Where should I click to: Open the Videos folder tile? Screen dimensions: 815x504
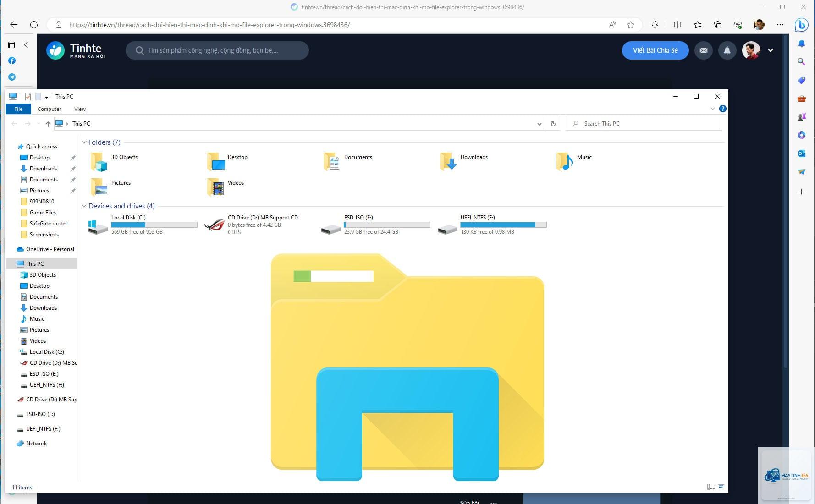click(x=226, y=187)
